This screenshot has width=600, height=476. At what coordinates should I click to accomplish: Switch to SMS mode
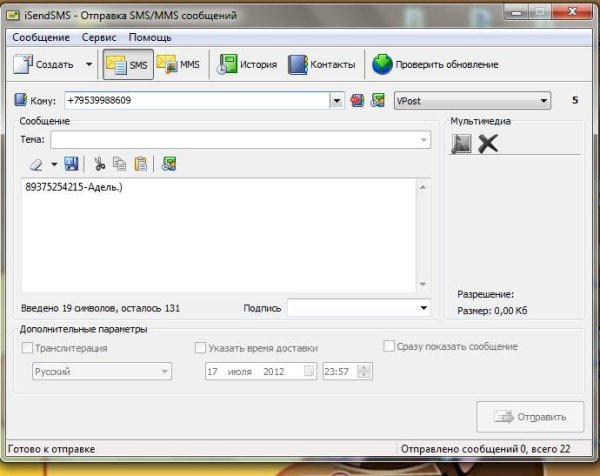(128, 64)
